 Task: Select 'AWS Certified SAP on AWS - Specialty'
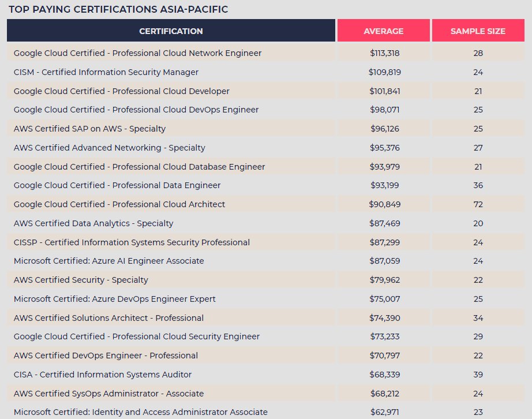click(x=89, y=129)
